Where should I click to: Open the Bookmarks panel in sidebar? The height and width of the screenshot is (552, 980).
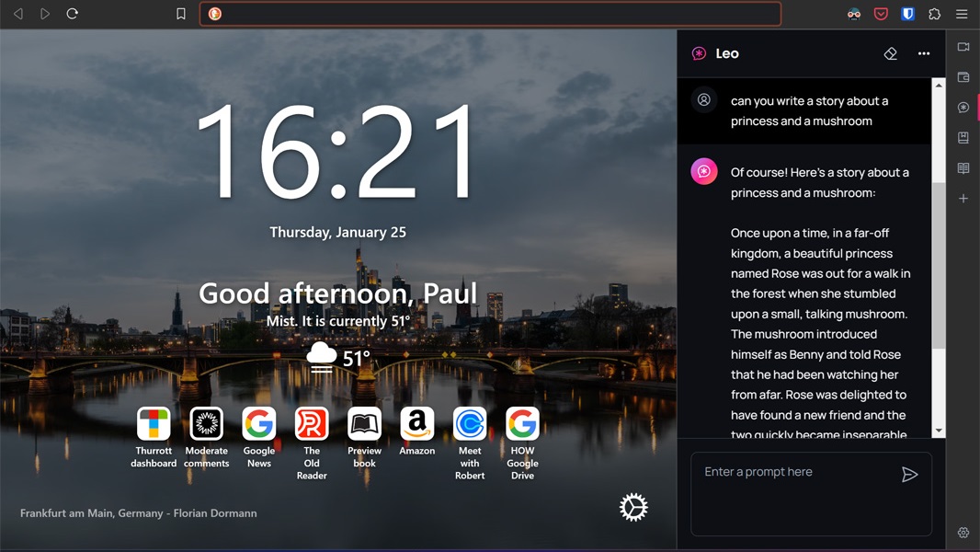click(x=963, y=138)
